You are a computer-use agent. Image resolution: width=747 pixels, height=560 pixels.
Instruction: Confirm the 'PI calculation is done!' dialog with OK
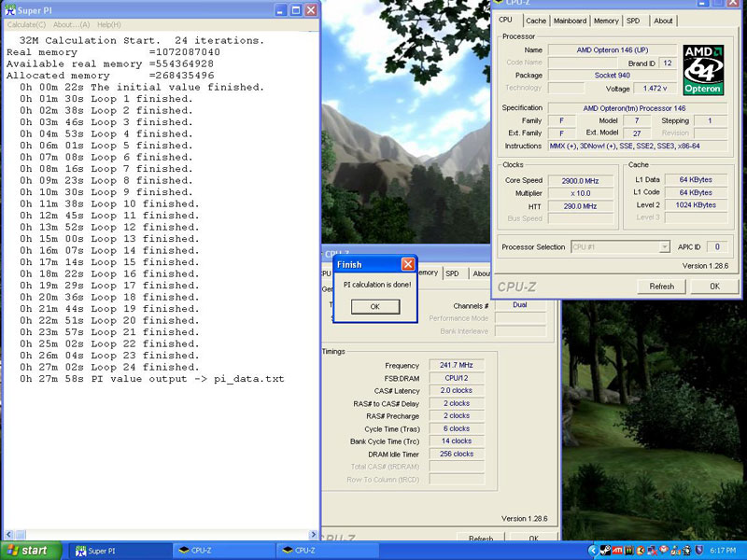pos(375,307)
